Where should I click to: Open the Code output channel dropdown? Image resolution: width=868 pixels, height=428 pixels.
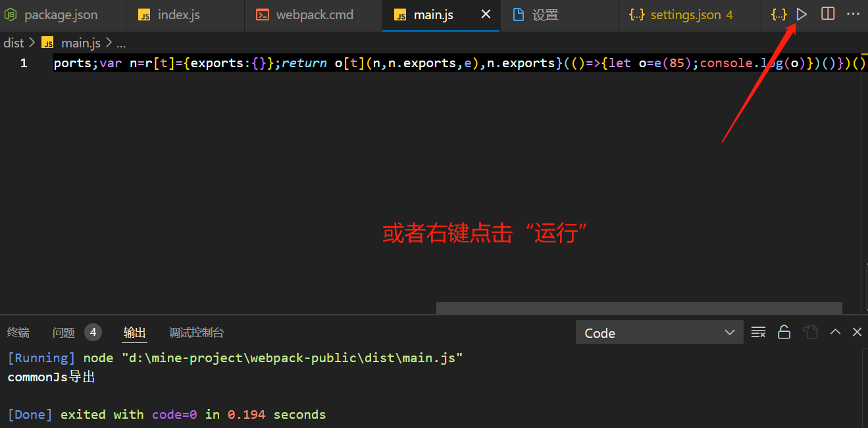pos(659,333)
